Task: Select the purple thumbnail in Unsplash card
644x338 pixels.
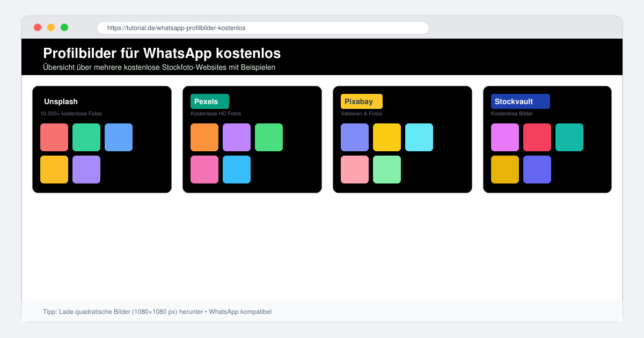Action: point(86,170)
